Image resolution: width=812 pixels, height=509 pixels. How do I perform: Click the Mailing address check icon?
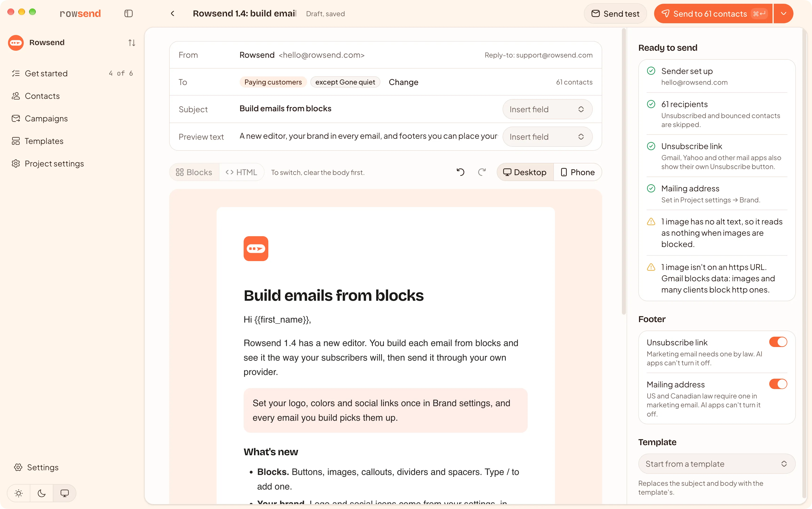tap(651, 188)
